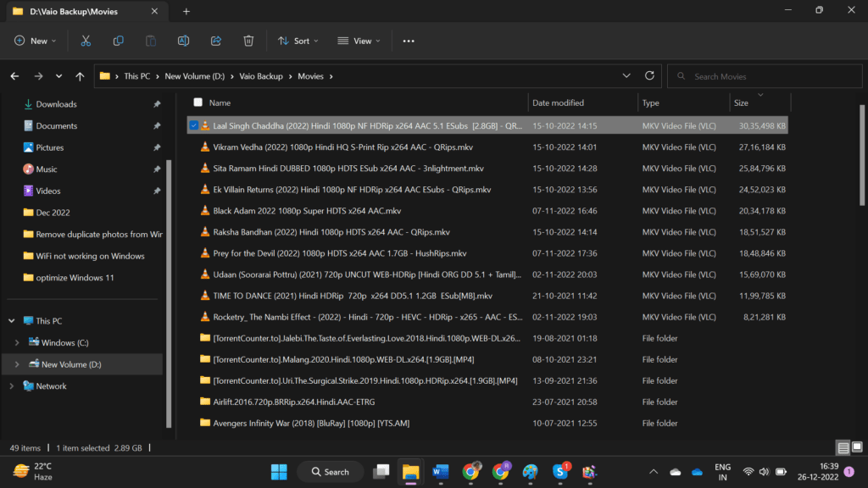
Task: Open the View dropdown menu
Action: click(x=359, y=41)
